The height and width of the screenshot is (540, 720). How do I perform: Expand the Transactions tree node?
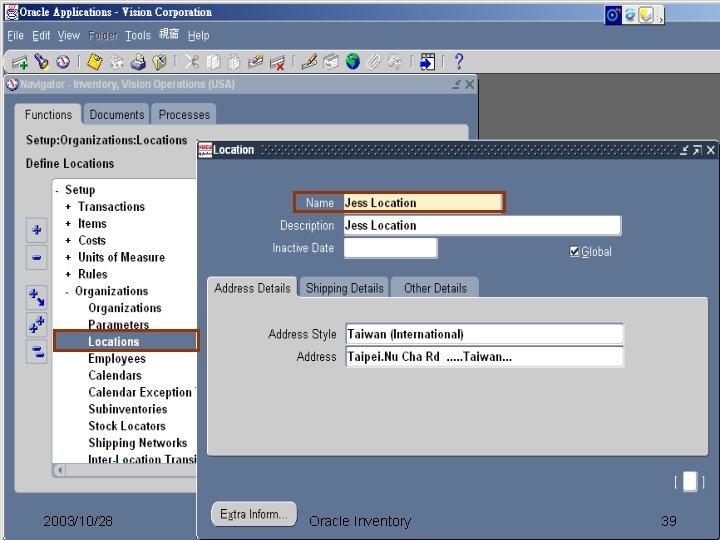click(x=68, y=207)
